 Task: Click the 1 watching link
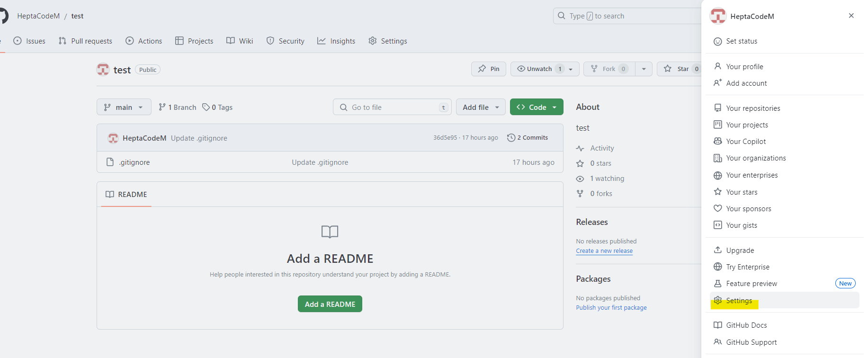(x=600, y=179)
